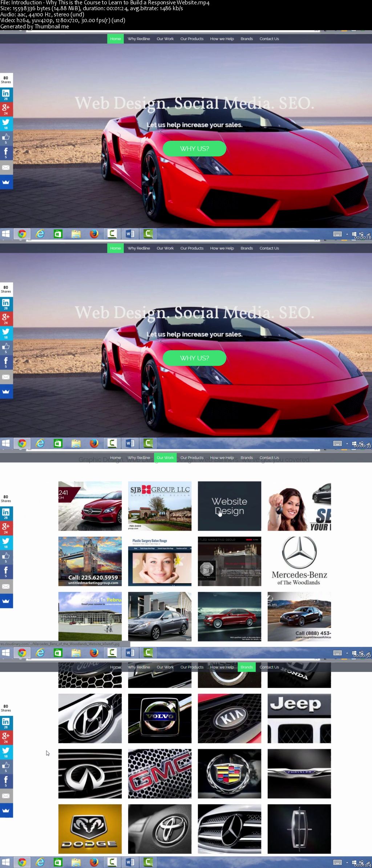
Task: Click highlighted Our Work tab in the portfolio frame
Action: pos(165,458)
